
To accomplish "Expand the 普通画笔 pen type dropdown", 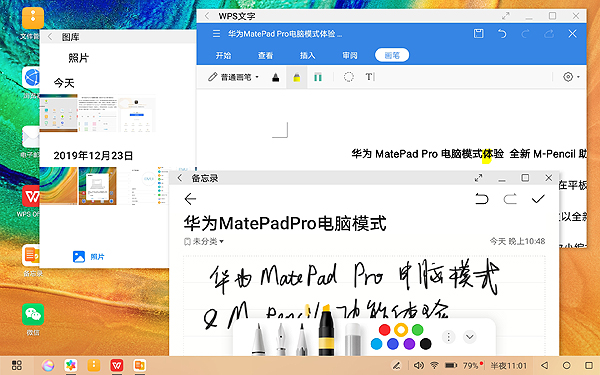I will (233, 77).
